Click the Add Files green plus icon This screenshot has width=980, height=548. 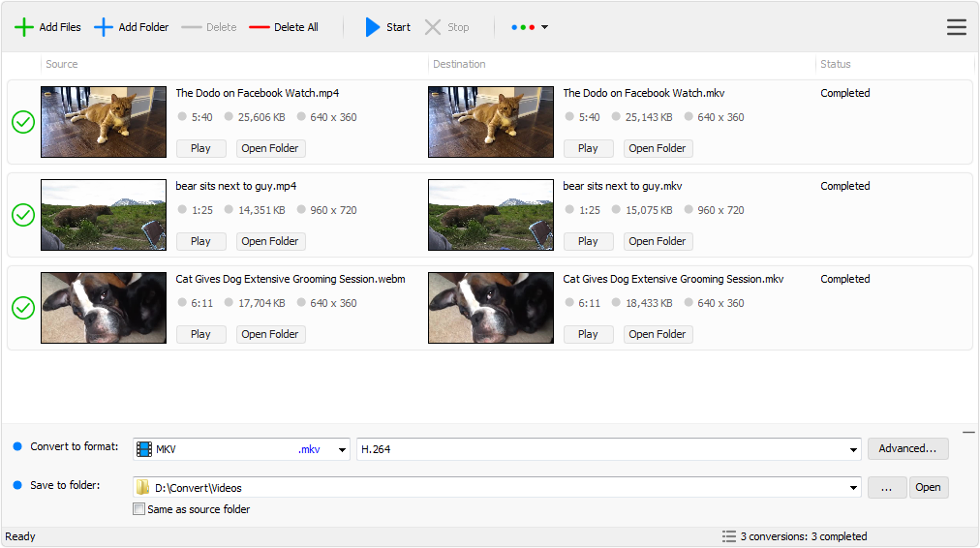tap(24, 27)
